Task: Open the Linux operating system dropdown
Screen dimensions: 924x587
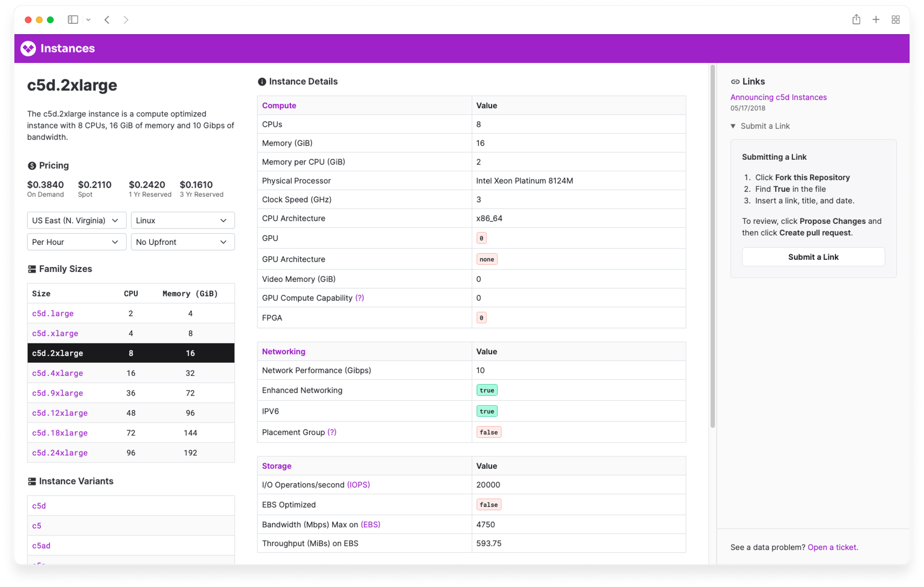Action: [182, 220]
